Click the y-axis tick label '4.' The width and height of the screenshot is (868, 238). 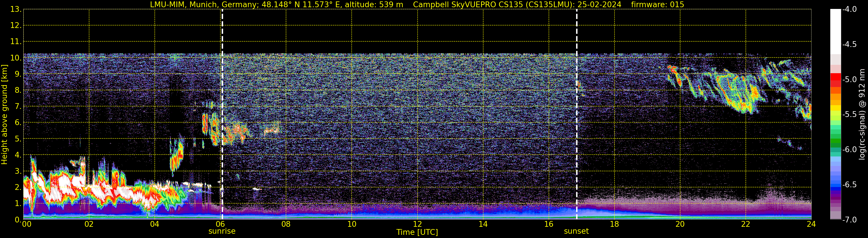point(18,155)
